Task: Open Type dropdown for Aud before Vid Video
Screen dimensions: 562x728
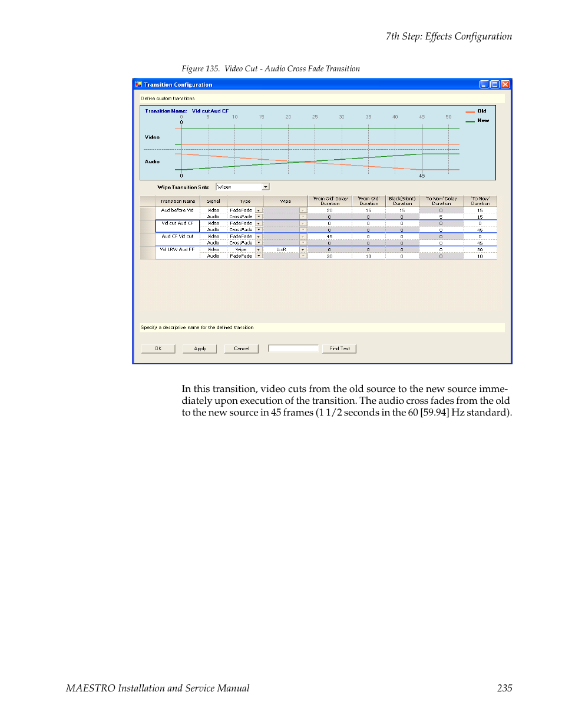Action: point(259,210)
